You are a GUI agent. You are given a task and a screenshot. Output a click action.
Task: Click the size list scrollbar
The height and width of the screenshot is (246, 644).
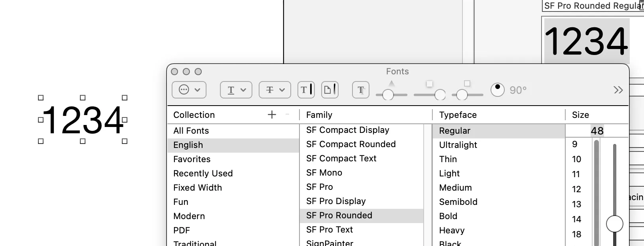(597, 193)
